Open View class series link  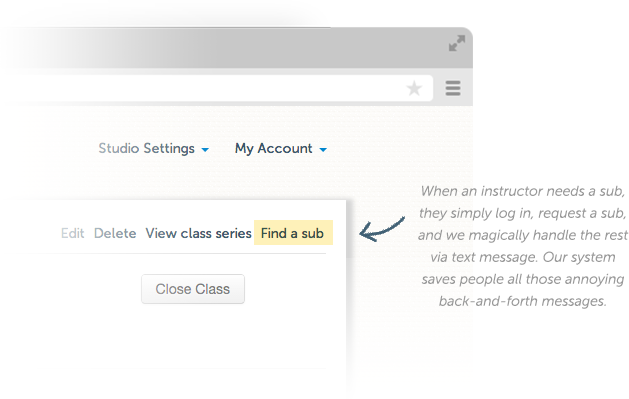(199, 233)
